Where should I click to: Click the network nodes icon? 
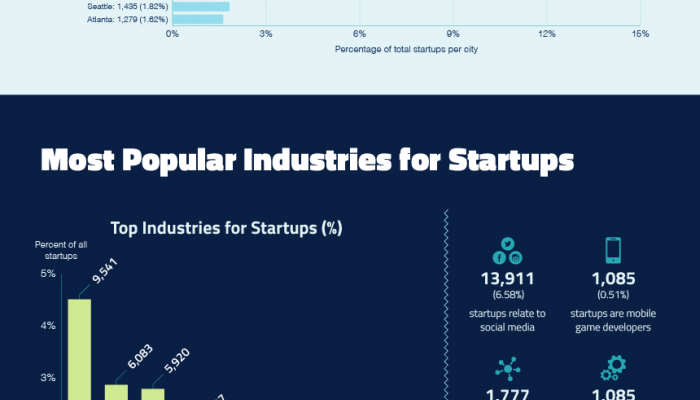pyautogui.click(x=508, y=369)
